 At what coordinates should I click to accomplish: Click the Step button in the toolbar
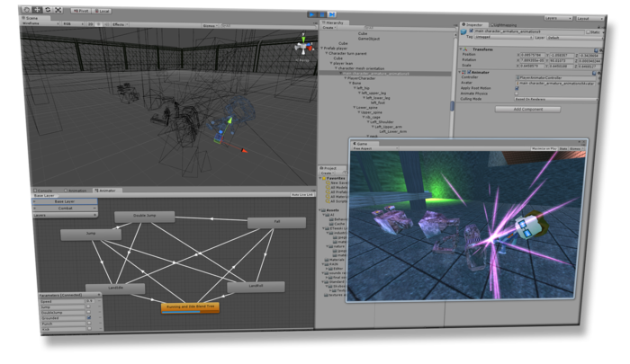click(332, 14)
